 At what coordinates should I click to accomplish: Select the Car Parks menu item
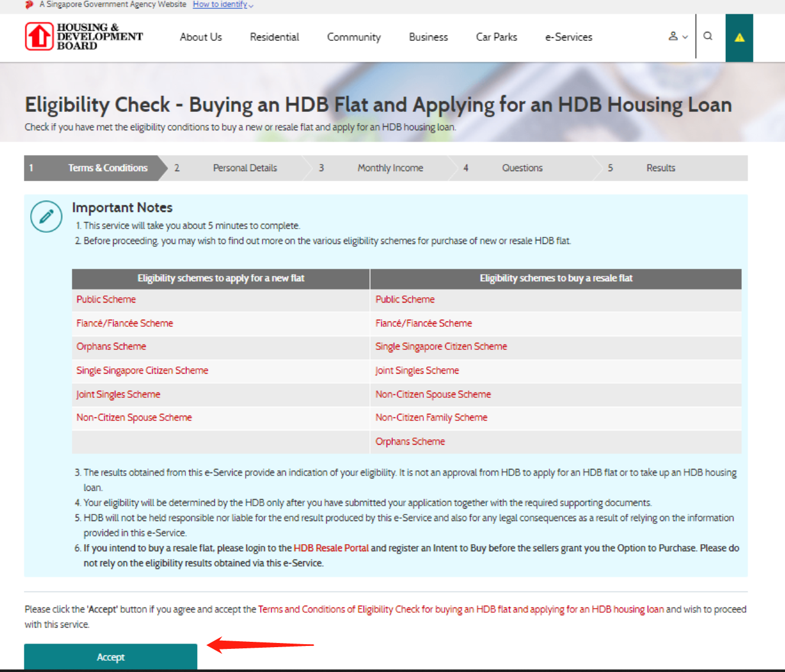coord(496,37)
